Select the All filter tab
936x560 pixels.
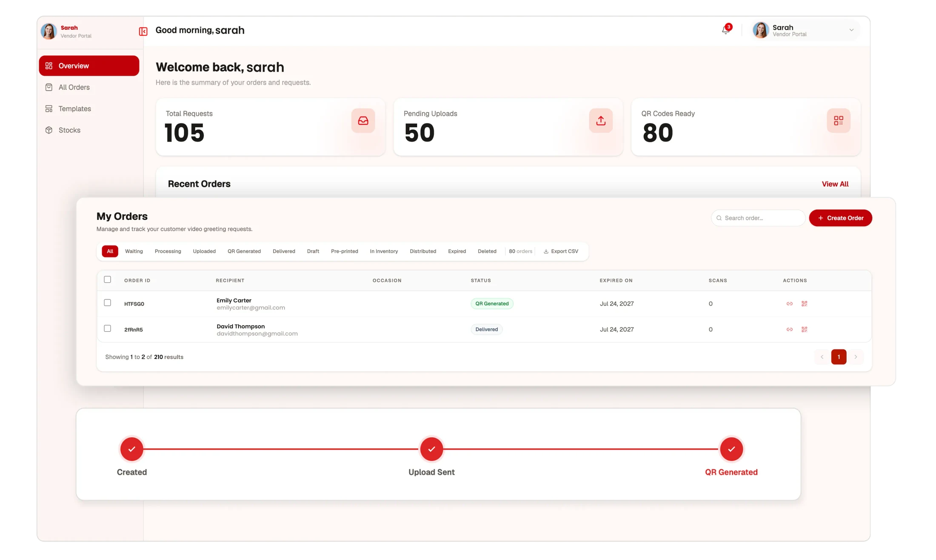(x=110, y=251)
